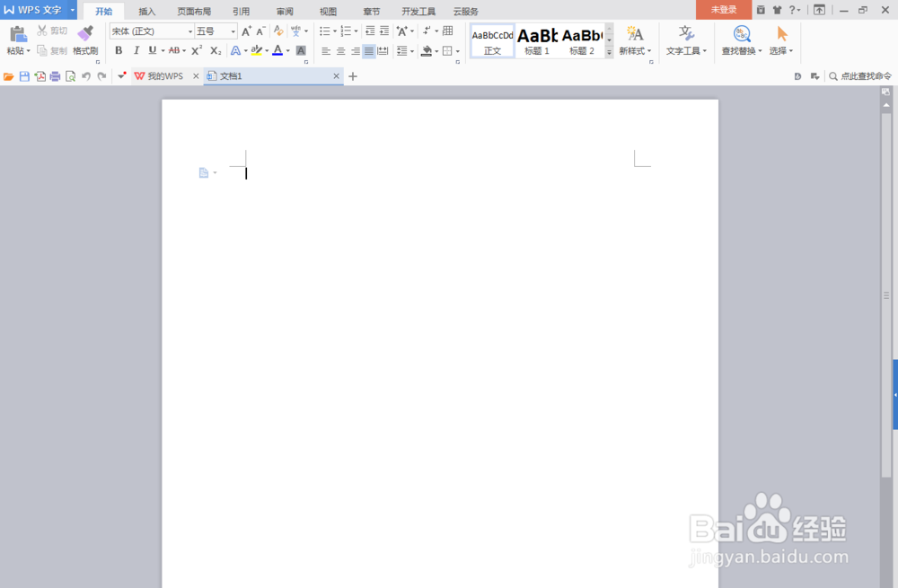Clear formatting with the eraser icon

click(278, 31)
